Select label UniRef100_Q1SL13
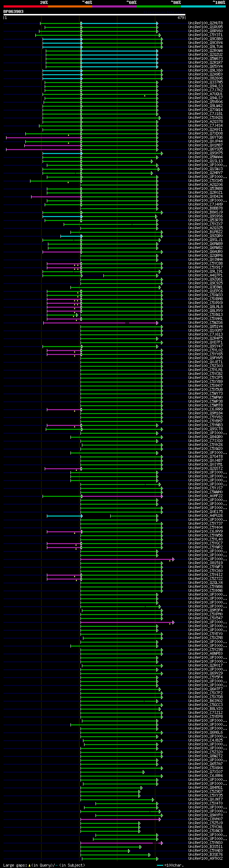Viewport: 229px width, 868px height. 205,161
